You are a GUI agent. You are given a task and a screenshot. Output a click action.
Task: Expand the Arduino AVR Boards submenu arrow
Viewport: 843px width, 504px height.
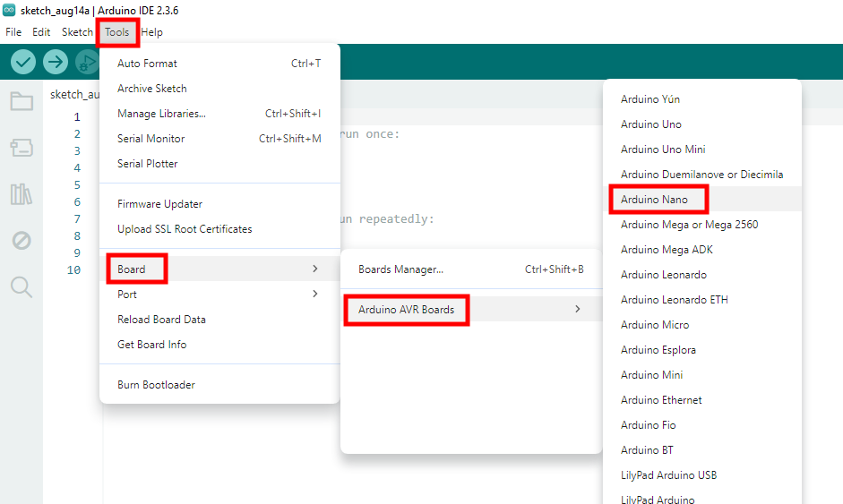tap(578, 309)
